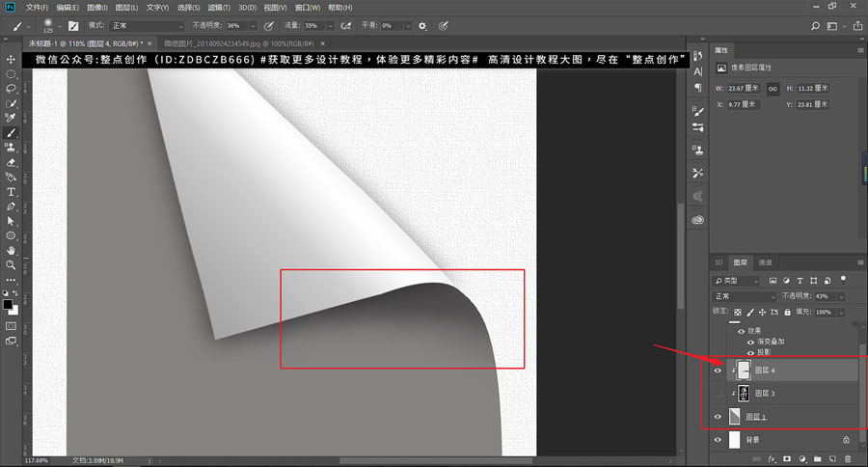Choose the Eraser tool

coord(11,162)
